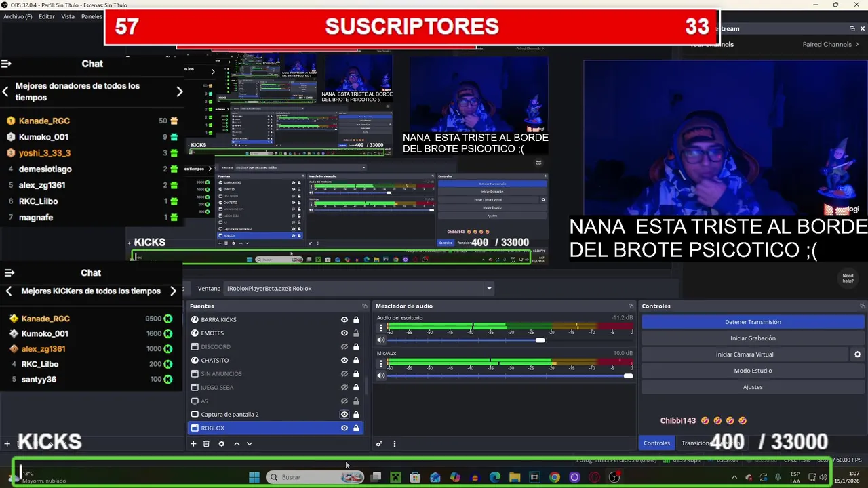
Task: Open the Vista menu
Action: click(68, 16)
